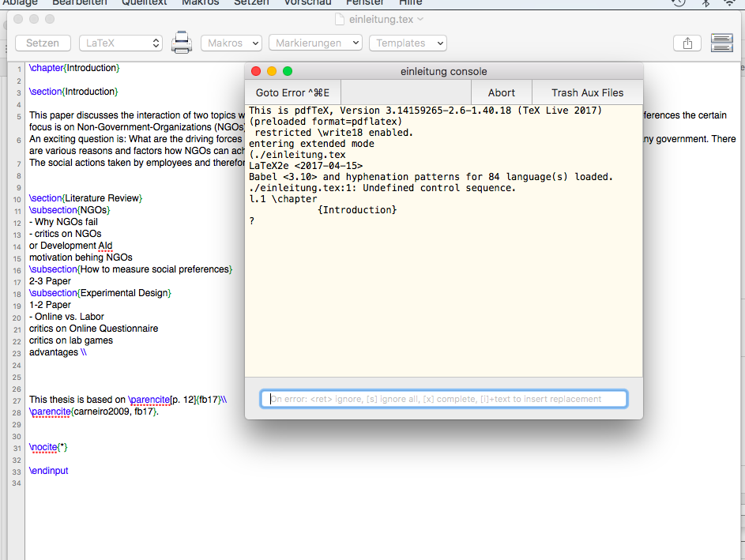The height and width of the screenshot is (560, 745).
Task: Click the misspelled word 'AId' on line 14
Action: [105, 246]
